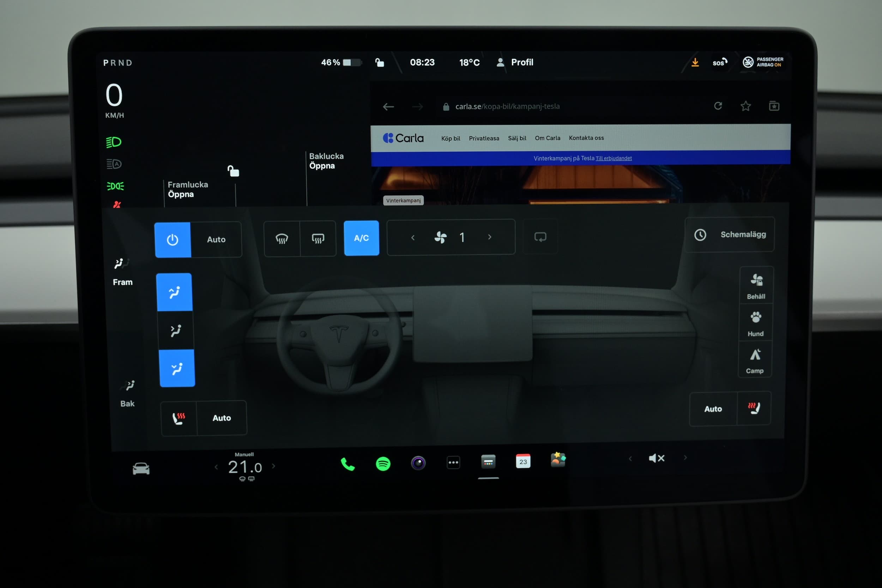Open the phone app

tap(348, 464)
